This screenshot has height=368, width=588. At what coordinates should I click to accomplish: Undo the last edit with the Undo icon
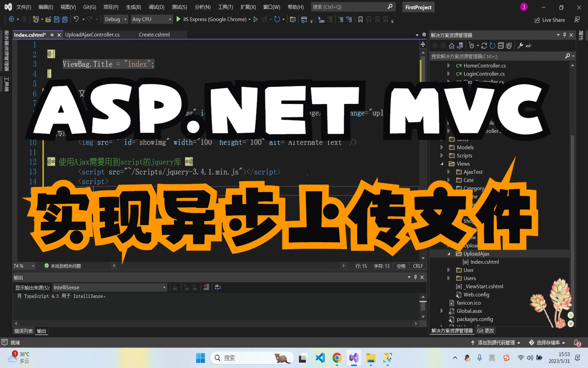point(76,19)
